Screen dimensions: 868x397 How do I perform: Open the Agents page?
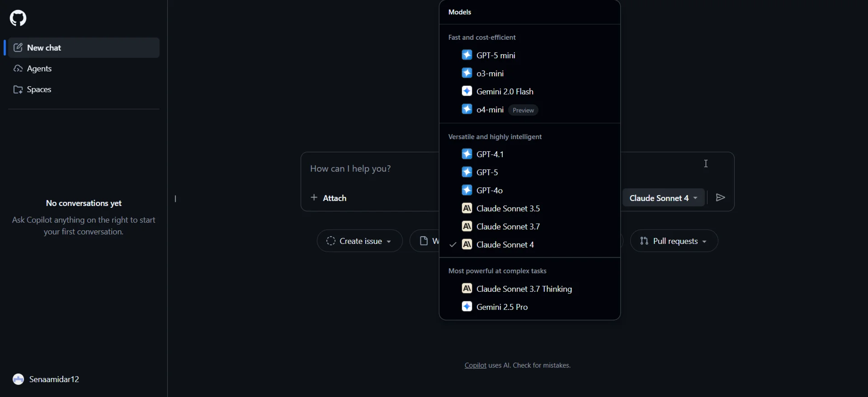(x=84, y=69)
